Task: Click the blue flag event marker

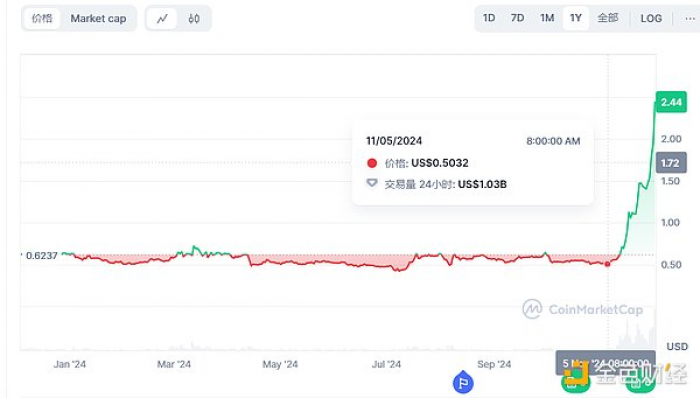Action: tap(463, 382)
